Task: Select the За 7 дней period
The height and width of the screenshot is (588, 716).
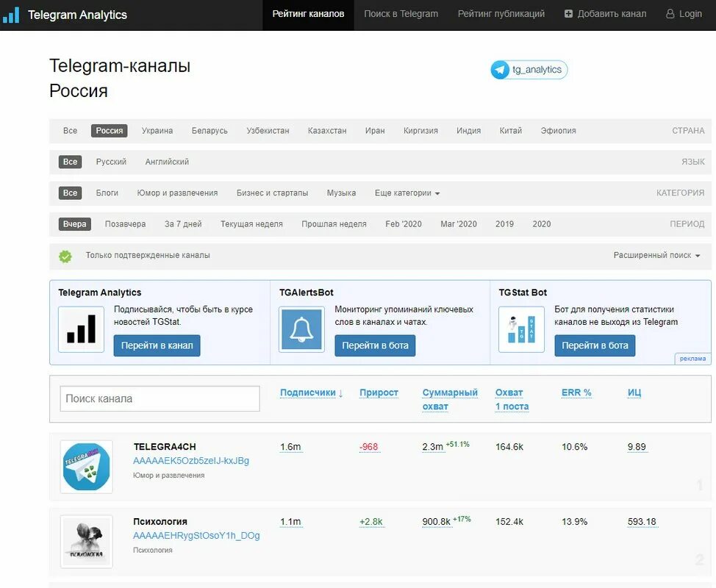Action: point(182,223)
